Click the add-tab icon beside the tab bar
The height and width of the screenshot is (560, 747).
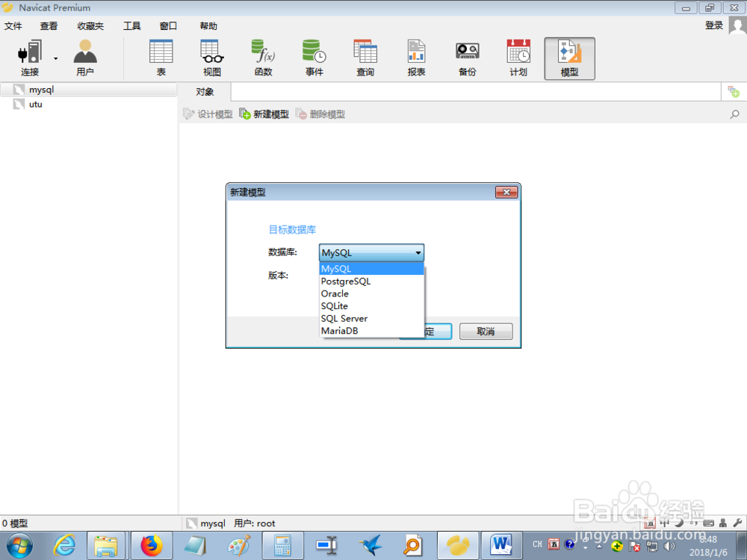click(x=734, y=91)
